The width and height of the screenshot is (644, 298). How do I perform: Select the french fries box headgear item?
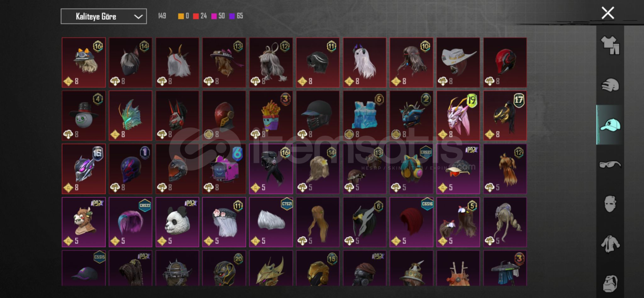coord(271,116)
